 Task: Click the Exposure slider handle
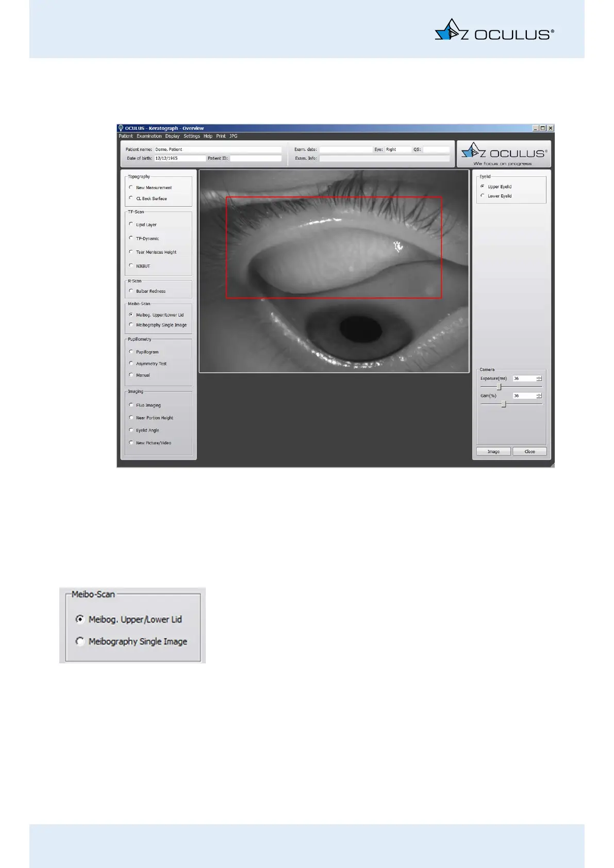499,387
